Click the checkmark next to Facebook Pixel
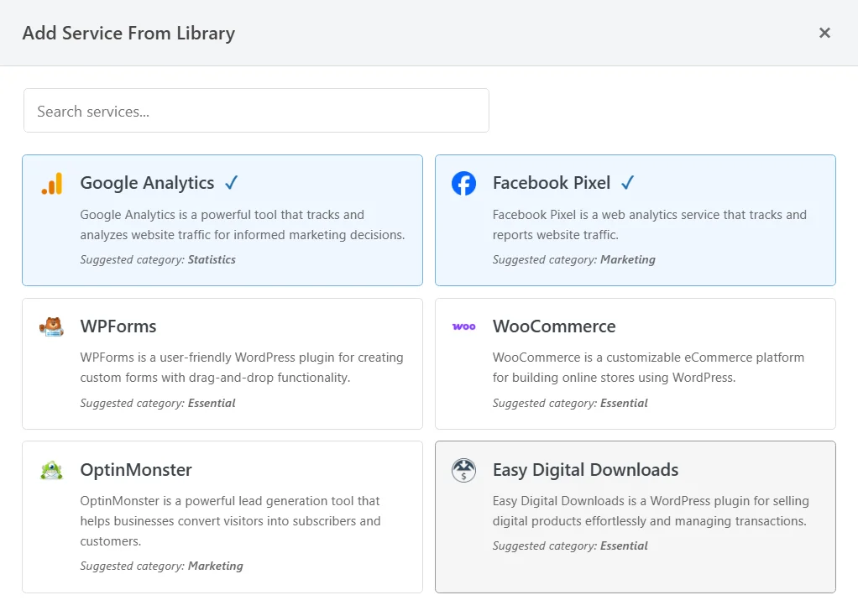 point(628,182)
